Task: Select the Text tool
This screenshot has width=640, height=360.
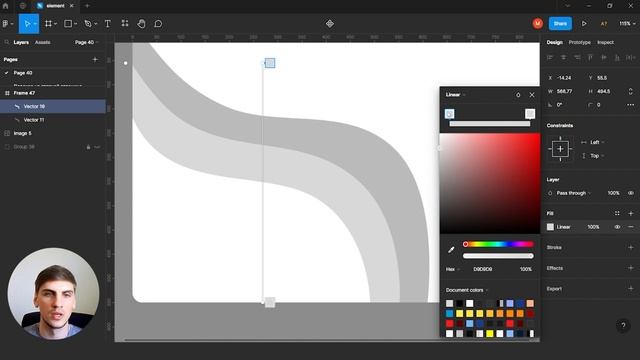Action: pyautogui.click(x=108, y=24)
